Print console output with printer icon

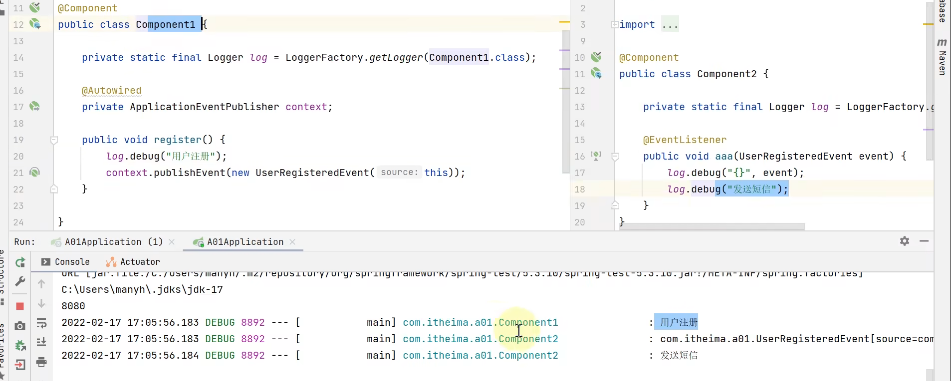[x=41, y=362]
